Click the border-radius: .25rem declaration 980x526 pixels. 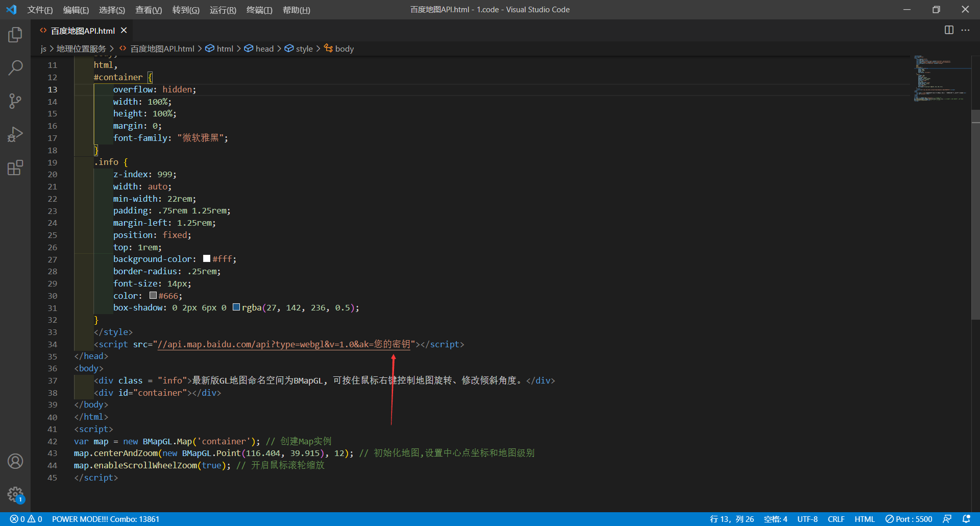click(167, 271)
